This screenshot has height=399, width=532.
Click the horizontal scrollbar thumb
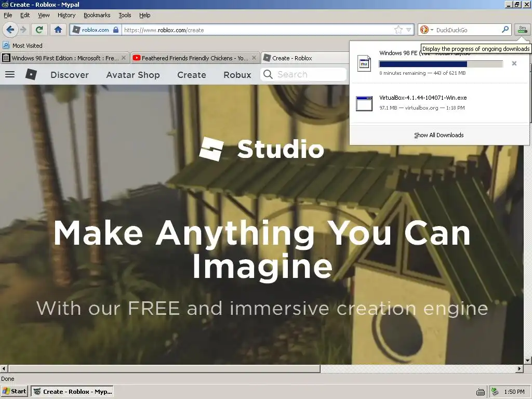pyautogui.click(x=164, y=368)
